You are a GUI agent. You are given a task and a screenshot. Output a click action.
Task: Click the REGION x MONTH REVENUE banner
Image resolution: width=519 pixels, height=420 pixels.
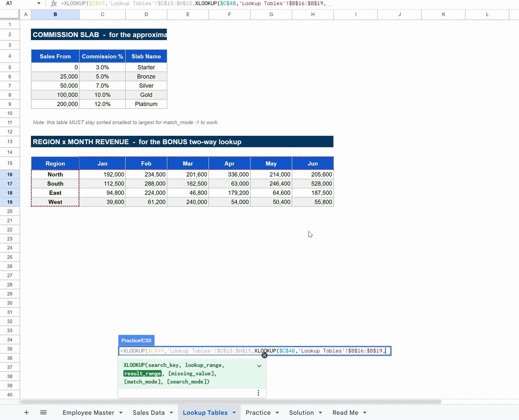click(x=182, y=142)
